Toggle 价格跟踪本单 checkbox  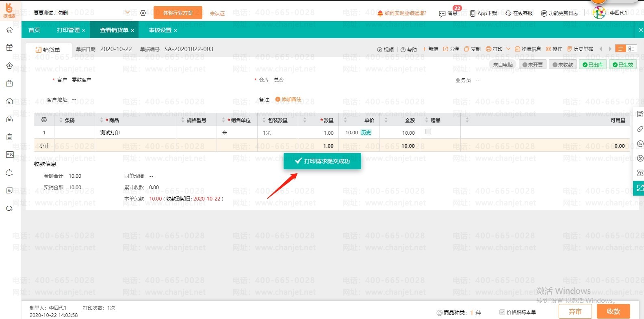(502, 312)
